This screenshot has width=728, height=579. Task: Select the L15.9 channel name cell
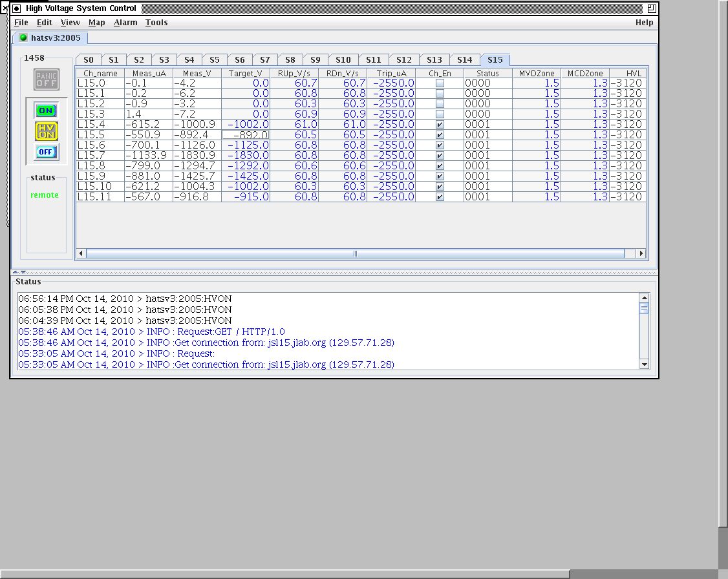pyautogui.click(x=100, y=176)
